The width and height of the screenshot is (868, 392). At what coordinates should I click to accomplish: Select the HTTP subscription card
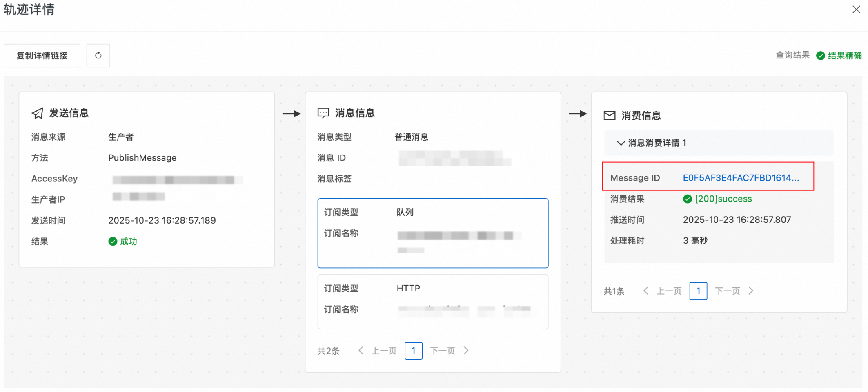(x=433, y=302)
